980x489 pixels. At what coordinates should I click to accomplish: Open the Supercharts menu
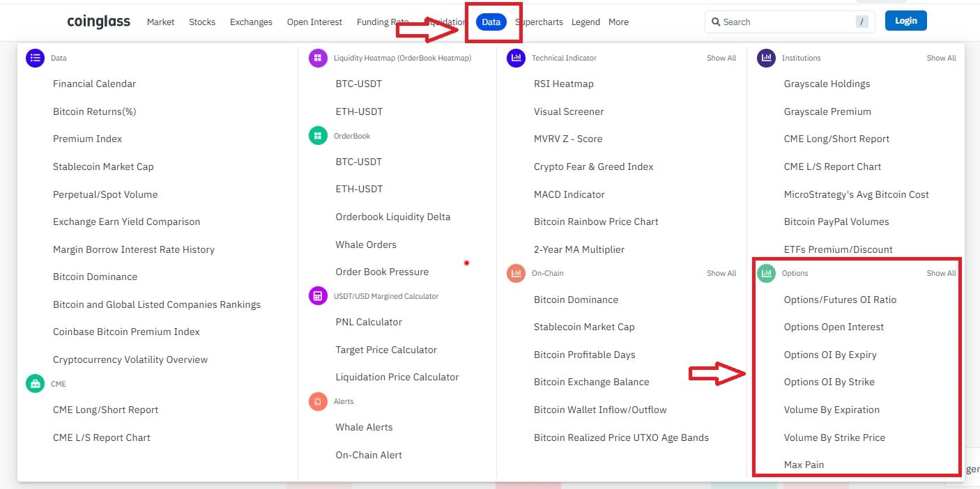[x=539, y=22]
